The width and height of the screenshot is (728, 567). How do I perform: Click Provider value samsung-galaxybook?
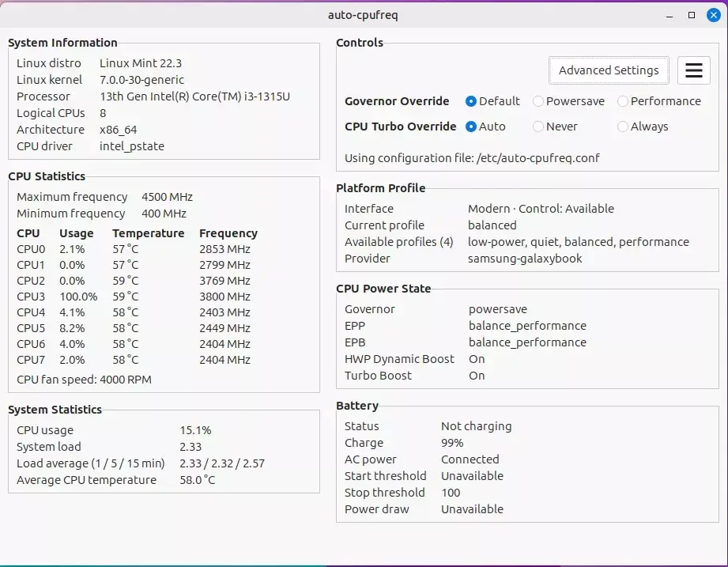coord(525,259)
